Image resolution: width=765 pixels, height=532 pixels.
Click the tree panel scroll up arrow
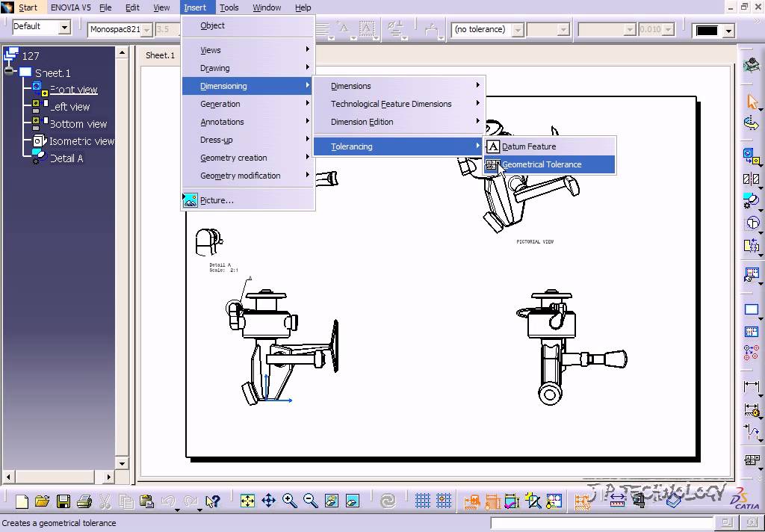point(122,52)
